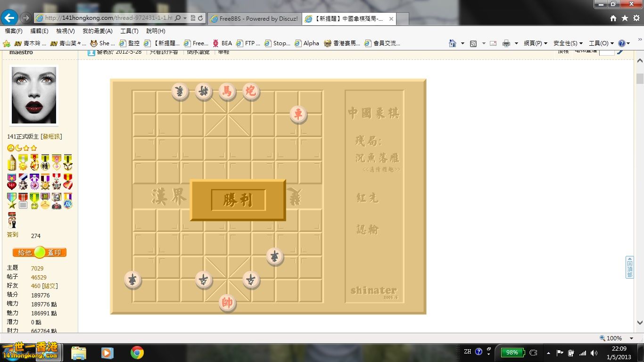Click the 勝利 button on the board
Screen dimensions: 644x362
238,200
